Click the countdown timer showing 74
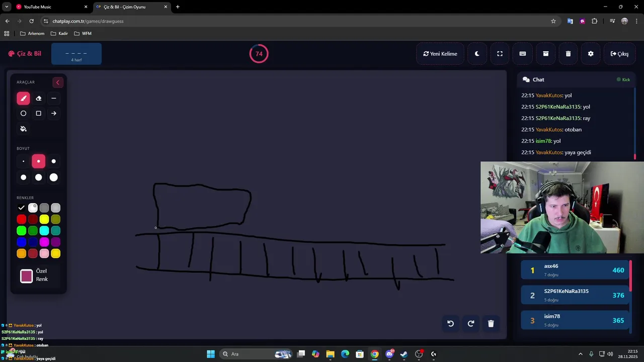This screenshot has height=362, width=644. pos(259,54)
